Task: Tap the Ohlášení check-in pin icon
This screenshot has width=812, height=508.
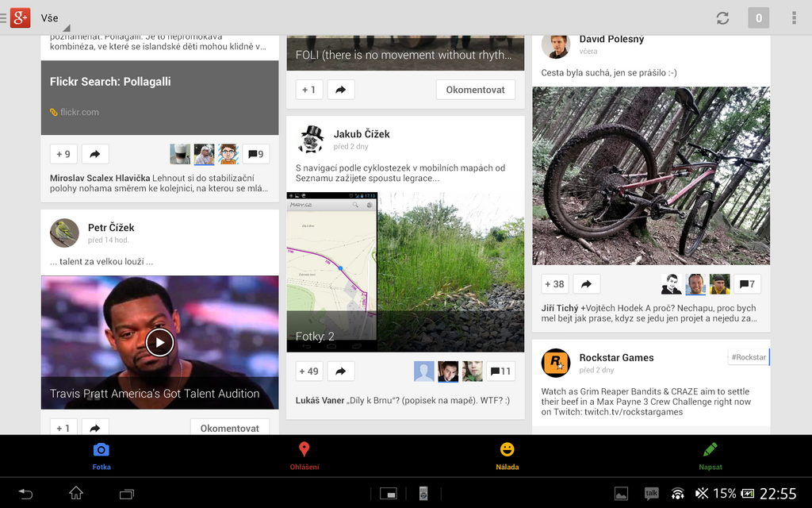Action: tap(305, 450)
